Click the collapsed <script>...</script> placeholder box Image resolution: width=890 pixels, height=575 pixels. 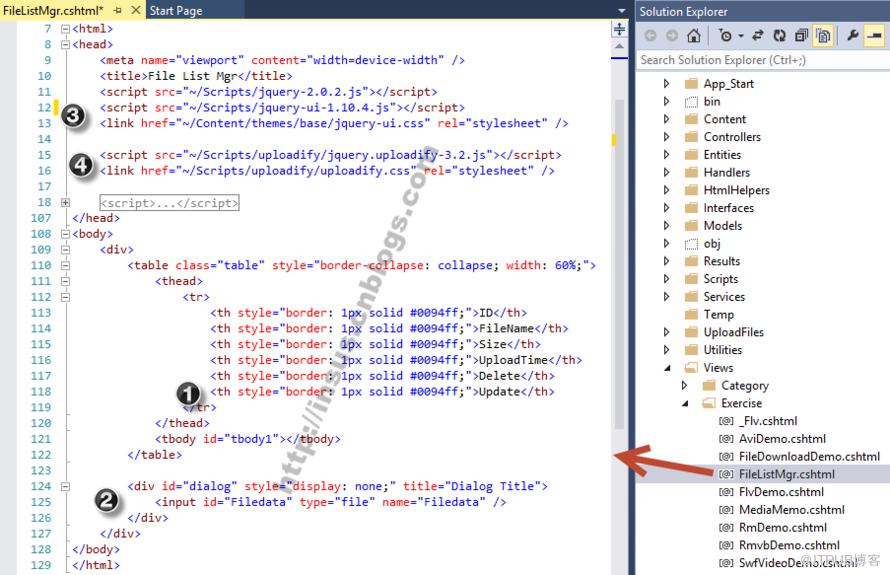point(169,203)
